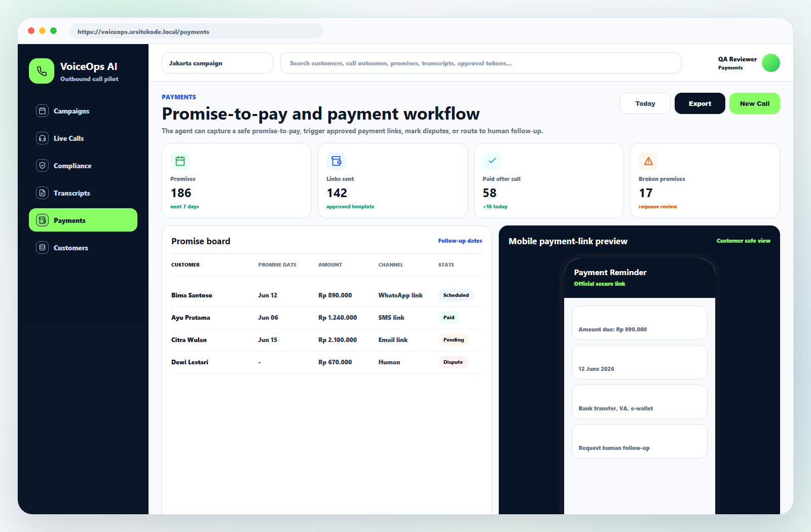Click the Payments wallet icon in sidebar
Image resolution: width=811 pixels, height=532 pixels.
pyautogui.click(x=43, y=220)
